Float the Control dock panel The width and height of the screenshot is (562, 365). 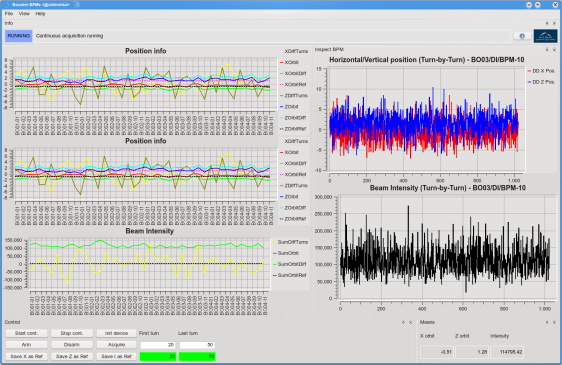[404, 322]
